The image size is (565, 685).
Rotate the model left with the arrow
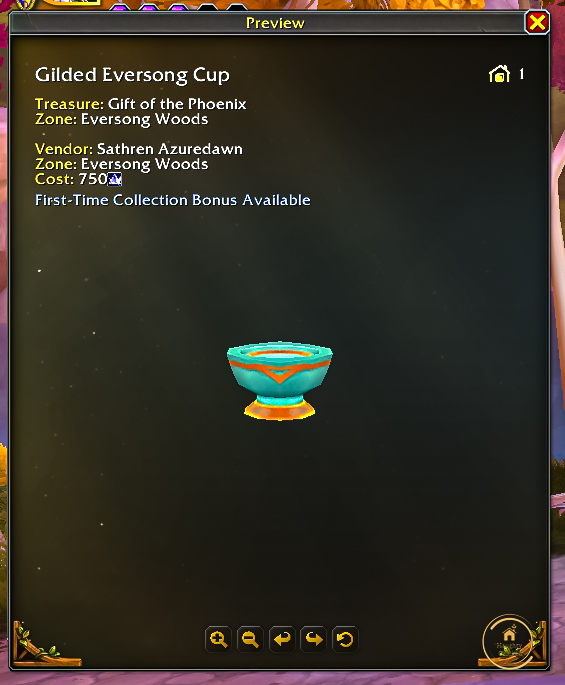point(282,639)
